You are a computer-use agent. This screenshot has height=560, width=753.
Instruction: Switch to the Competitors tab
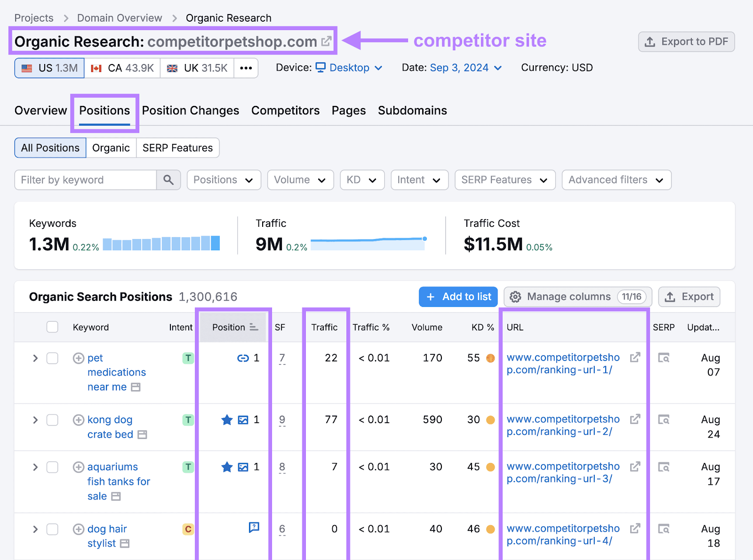[x=285, y=111]
